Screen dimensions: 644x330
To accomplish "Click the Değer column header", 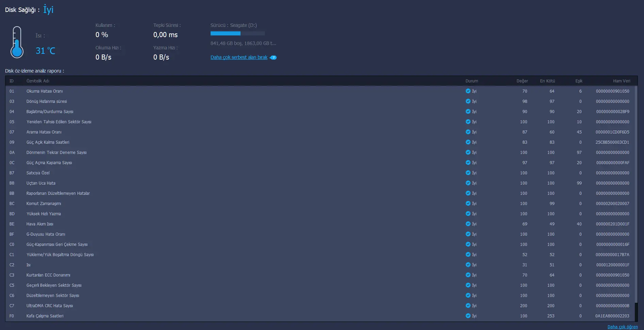I will [522, 81].
